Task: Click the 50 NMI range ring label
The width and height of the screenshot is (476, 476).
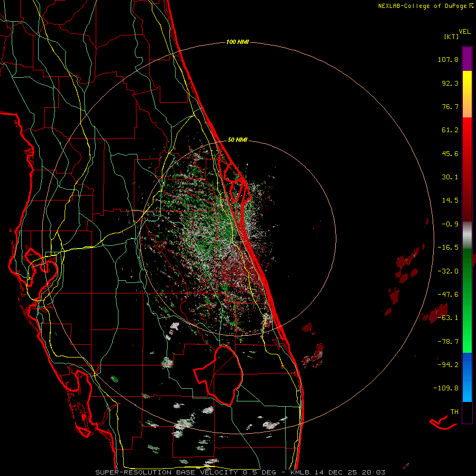Action: pos(237,140)
